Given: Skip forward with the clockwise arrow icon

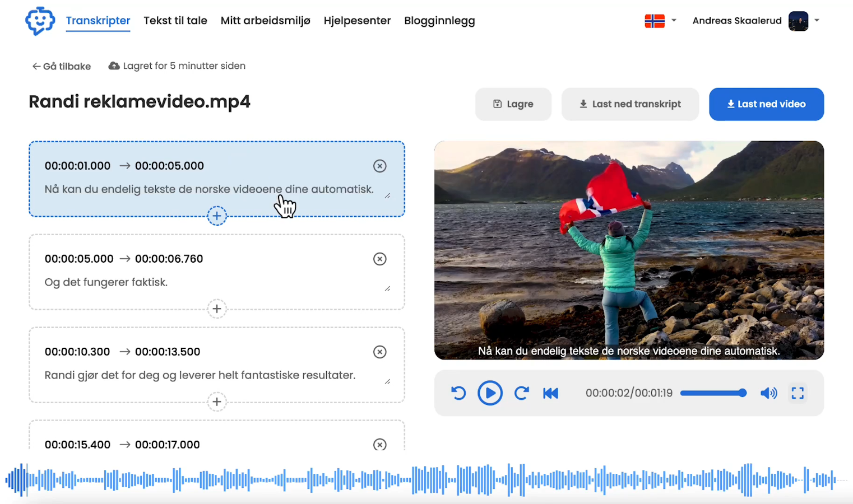Looking at the screenshot, I should tap(521, 393).
